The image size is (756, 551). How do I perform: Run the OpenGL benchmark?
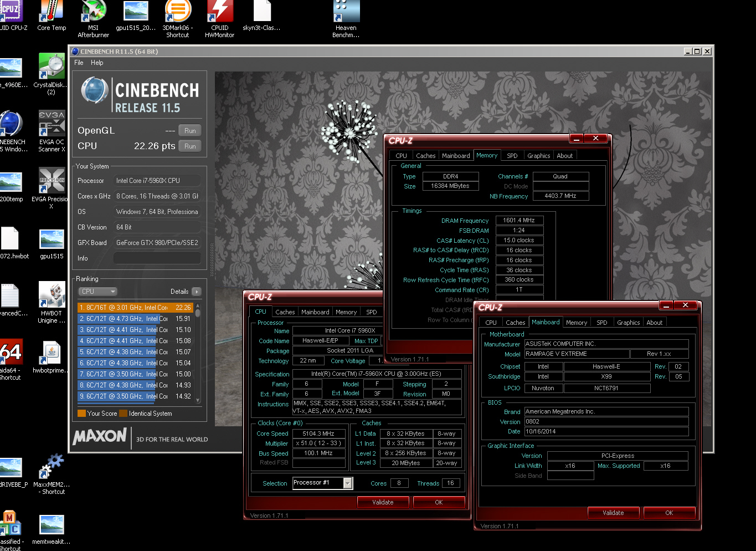[x=190, y=131]
